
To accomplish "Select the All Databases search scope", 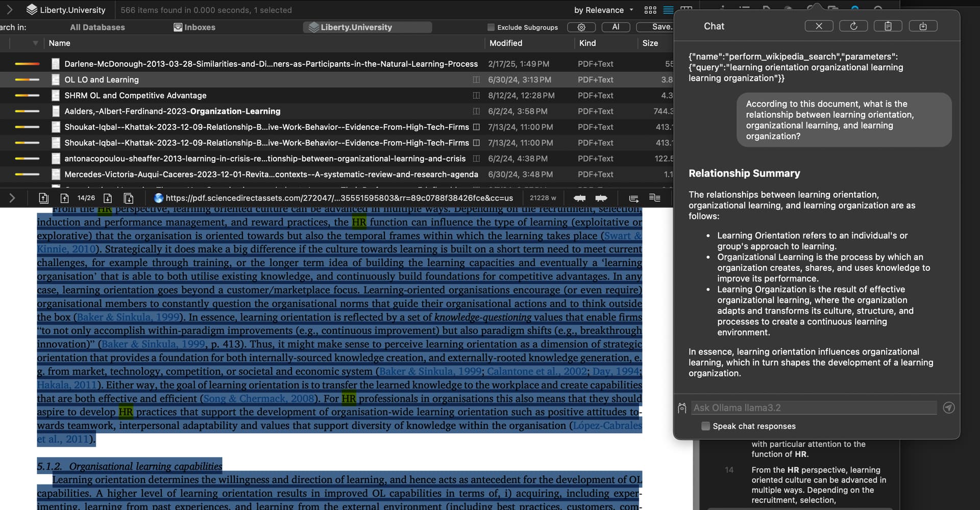I will tap(97, 27).
